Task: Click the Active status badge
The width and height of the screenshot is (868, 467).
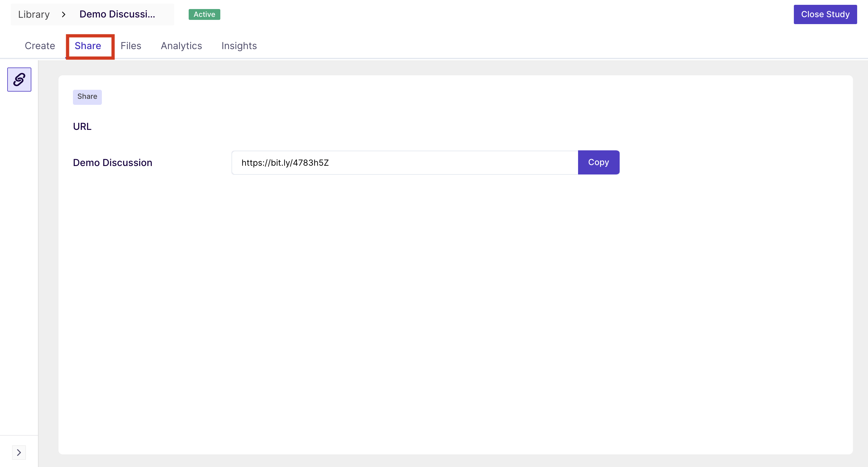Action: [204, 14]
